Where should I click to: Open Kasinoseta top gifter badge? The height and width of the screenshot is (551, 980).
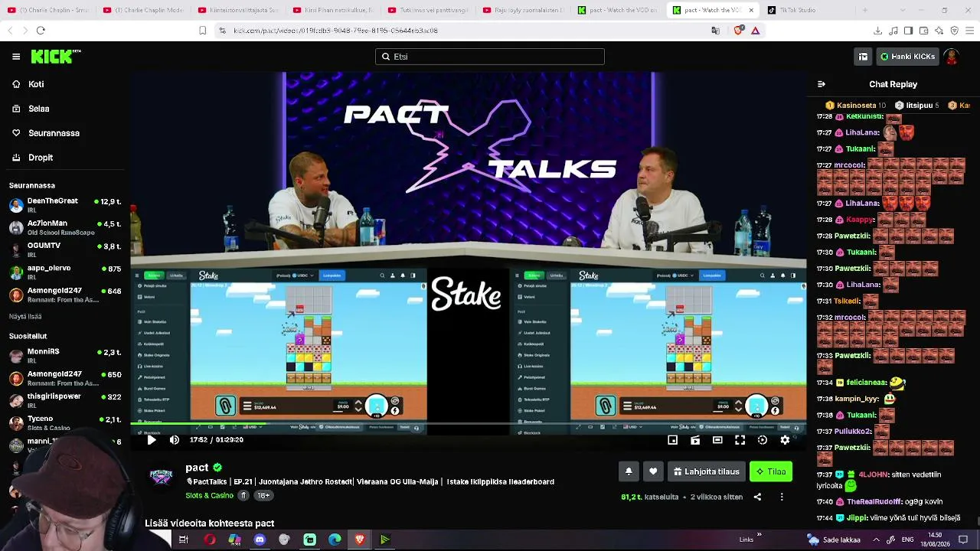point(855,105)
